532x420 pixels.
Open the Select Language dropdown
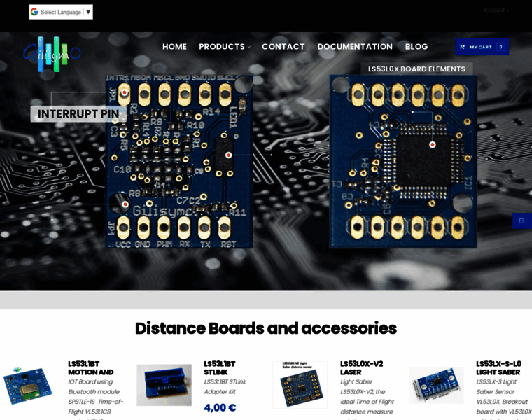[x=61, y=12]
